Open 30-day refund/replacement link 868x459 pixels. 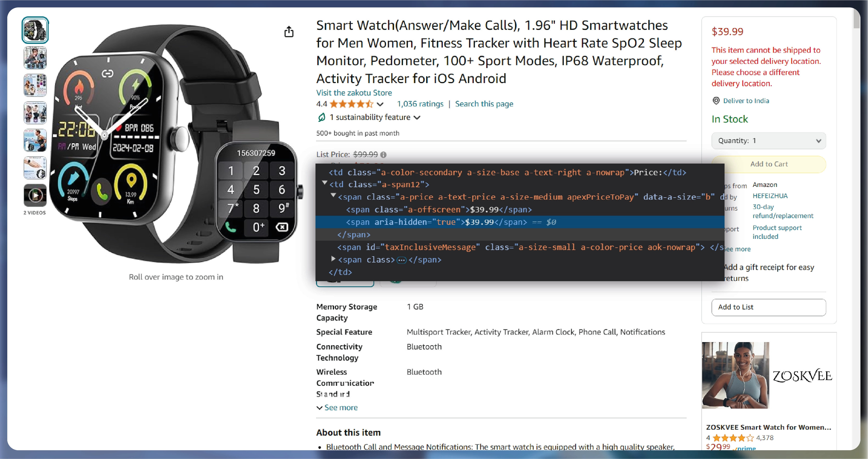783,211
